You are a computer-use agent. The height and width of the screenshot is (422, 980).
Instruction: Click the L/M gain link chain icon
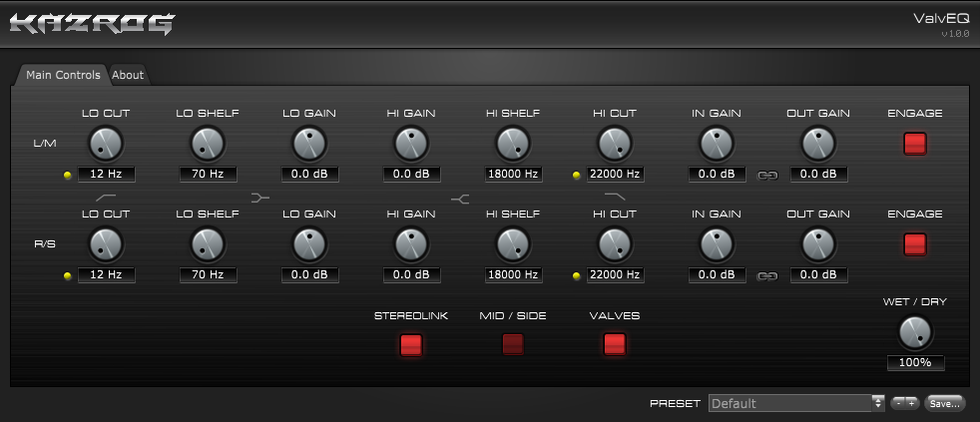tap(767, 175)
